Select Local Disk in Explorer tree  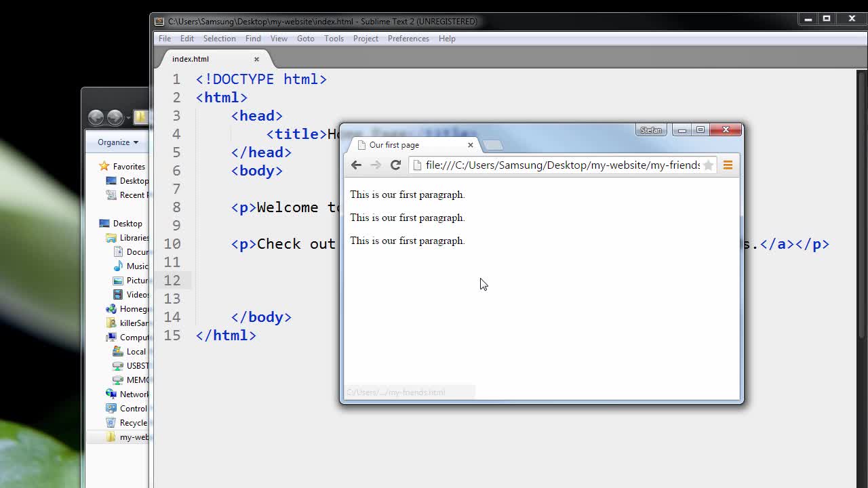coord(131,352)
